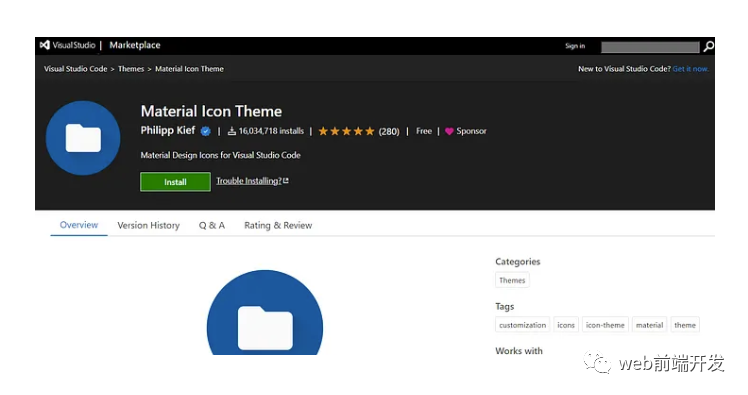Click the Sign in link
The width and height of the screenshot is (748, 395).
pyautogui.click(x=575, y=46)
